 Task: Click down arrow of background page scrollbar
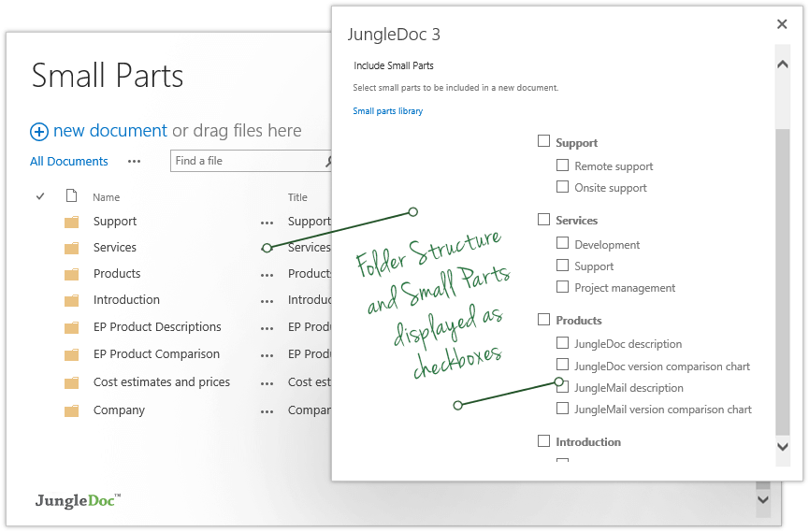tap(763, 499)
